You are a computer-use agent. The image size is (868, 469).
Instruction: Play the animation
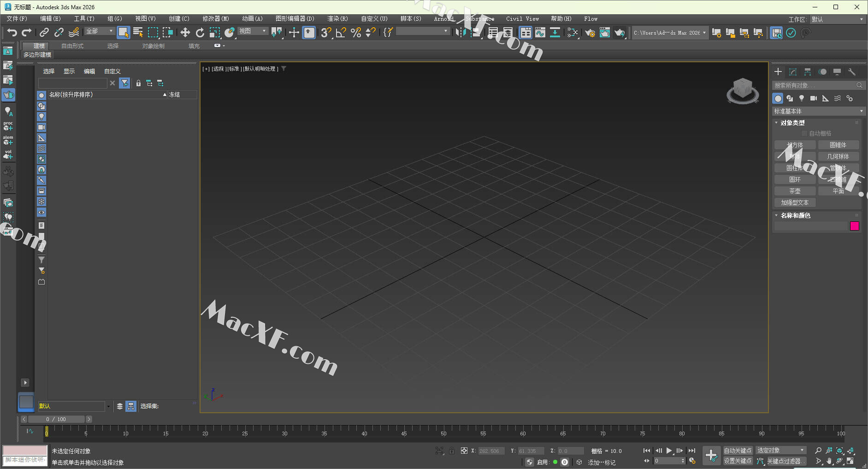[x=669, y=451]
